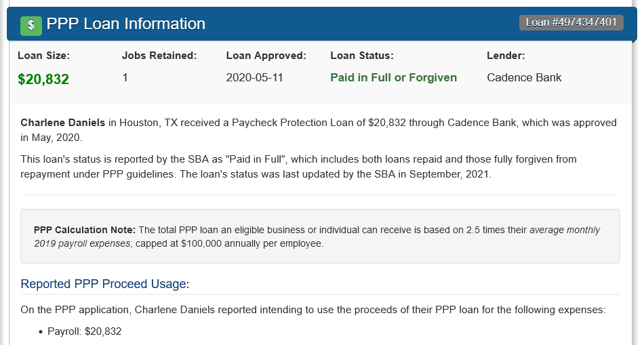The width and height of the screenshot is (644, 345).
Task: Click the Loan Approved label
Action: pyautogui.click(x=266, y=56)
